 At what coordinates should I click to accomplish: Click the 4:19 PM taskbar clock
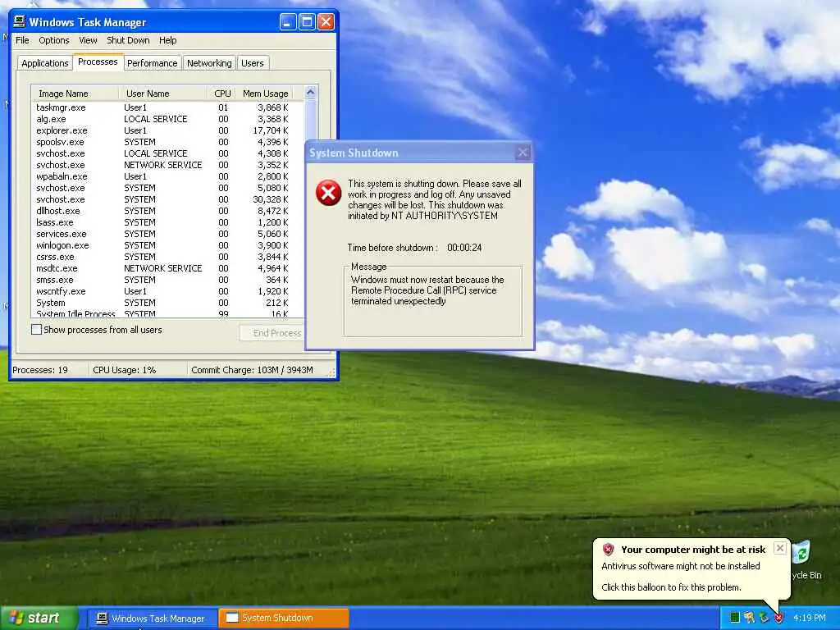tap(809, 618)
